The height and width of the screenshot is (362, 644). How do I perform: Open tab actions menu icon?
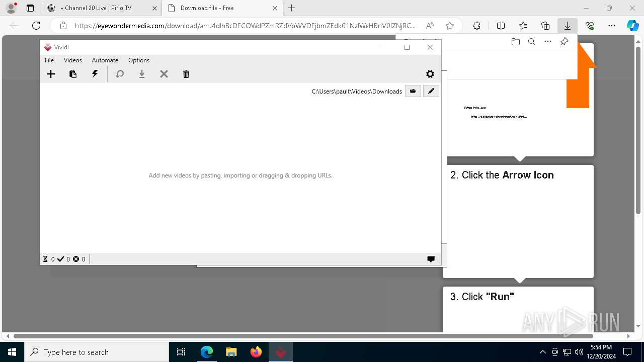(30, 8)
